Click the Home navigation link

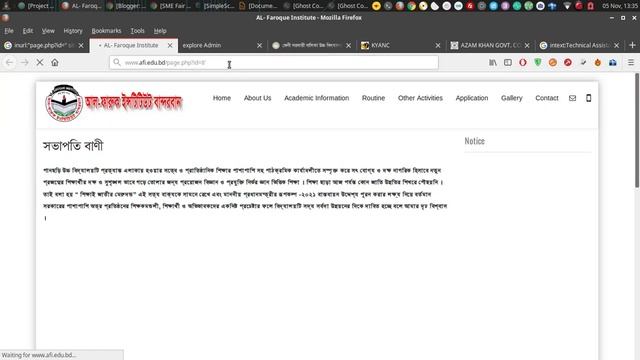coord(222,98)
